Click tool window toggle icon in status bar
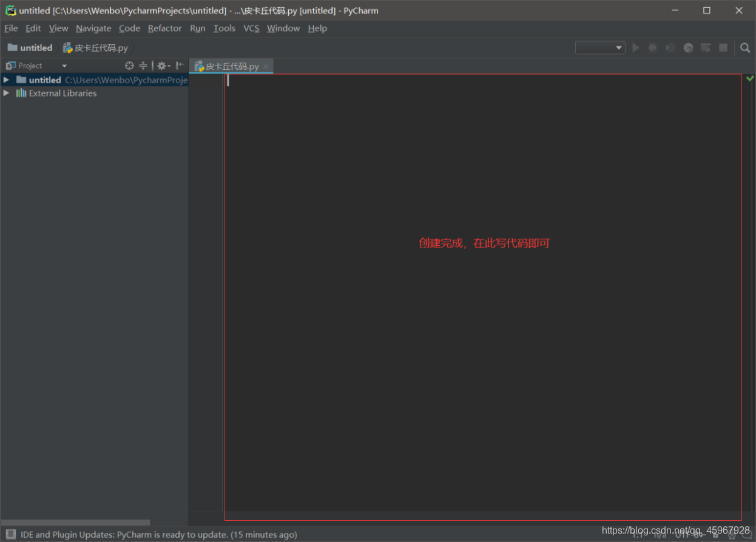756x542 pixels. (x=10, y=535)
